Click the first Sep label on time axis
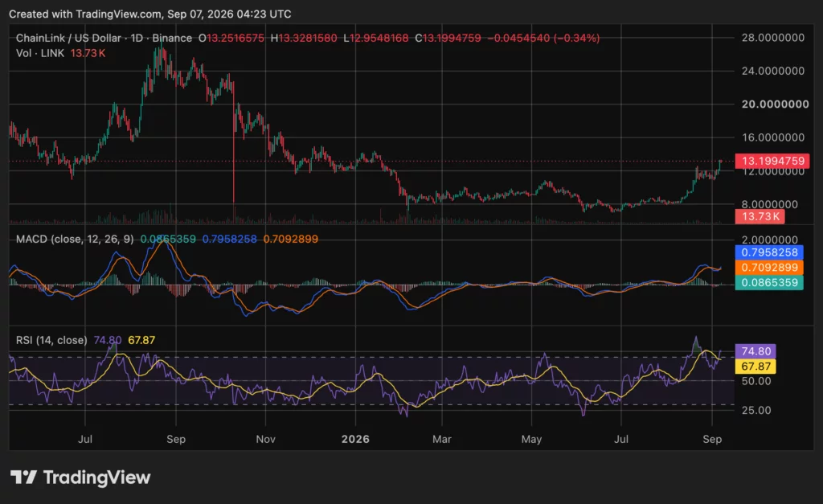Viewport: 823px width, 504px height. tap(176, 439)
